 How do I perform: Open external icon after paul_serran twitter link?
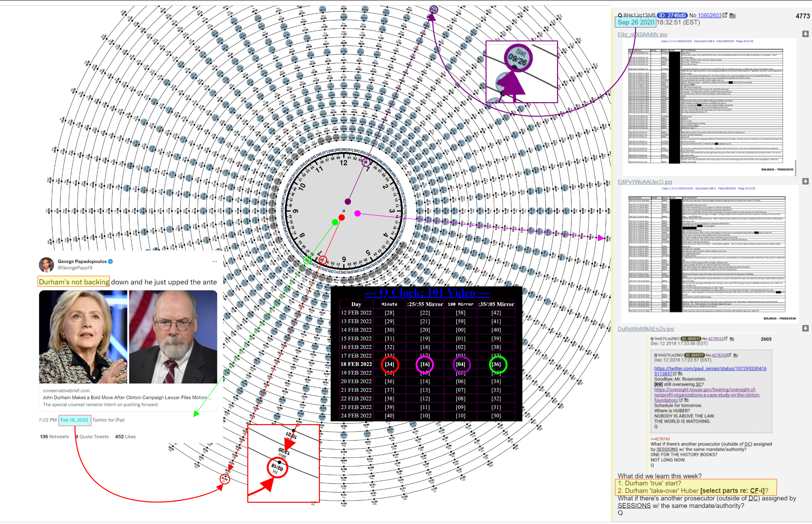tap(675, 373)
